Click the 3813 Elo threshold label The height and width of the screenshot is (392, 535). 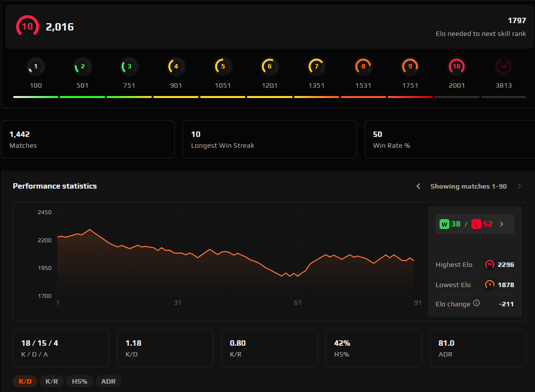(504, 85)
